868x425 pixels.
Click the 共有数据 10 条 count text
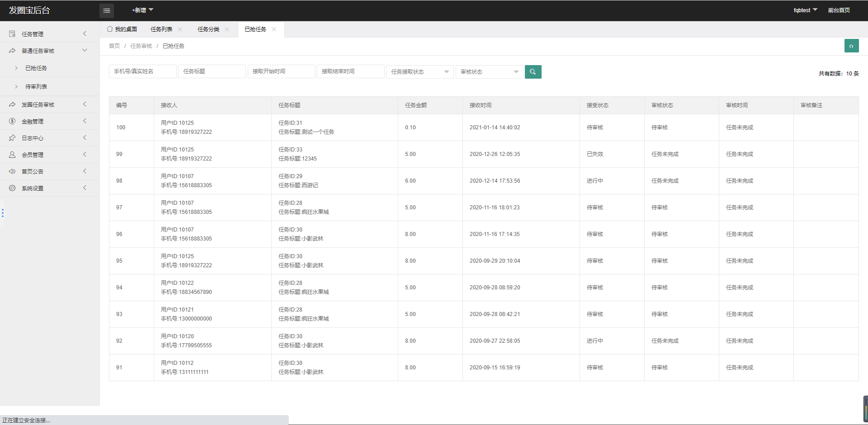click(839, 74)
